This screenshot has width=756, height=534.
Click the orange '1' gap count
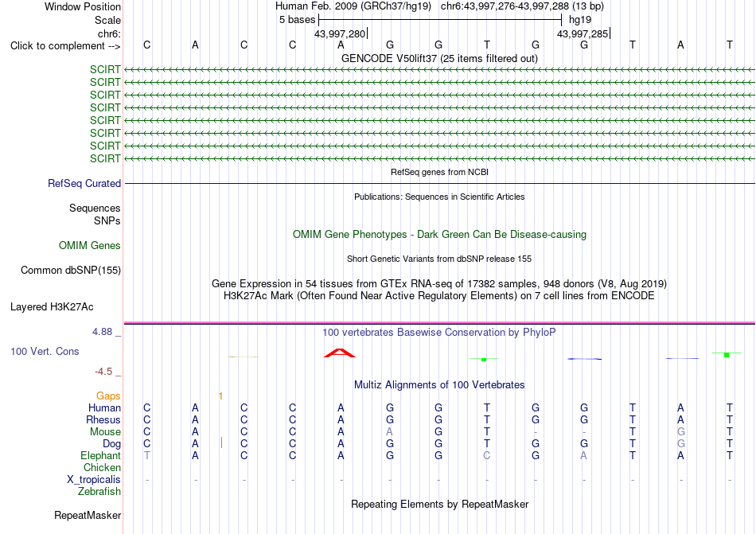click(220, 396)
